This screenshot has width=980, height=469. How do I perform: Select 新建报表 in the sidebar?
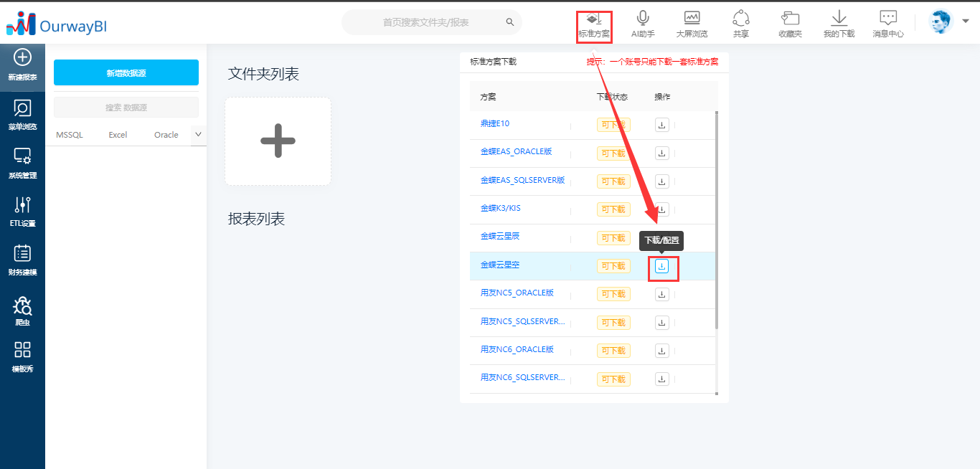[x=22, y=66]
